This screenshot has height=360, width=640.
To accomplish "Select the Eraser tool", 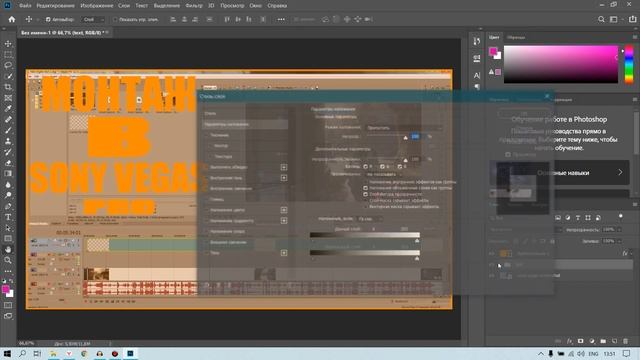I will (8, 163).
